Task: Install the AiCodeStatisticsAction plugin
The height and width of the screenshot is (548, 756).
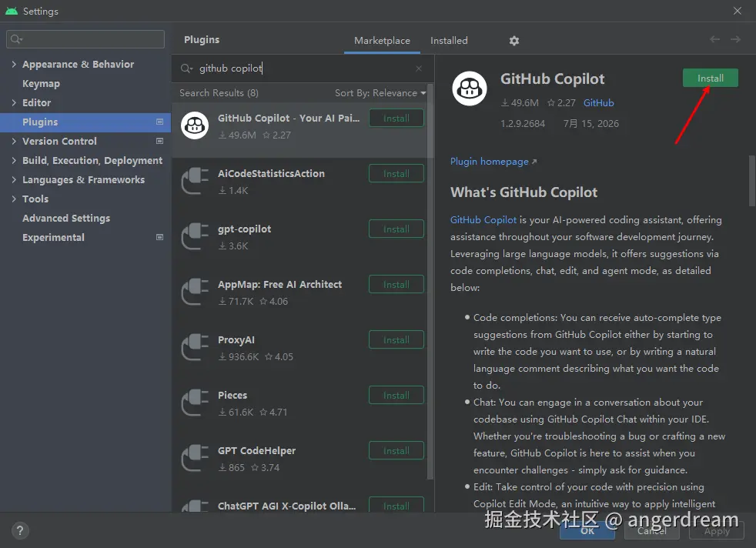Action: point(396,173)
